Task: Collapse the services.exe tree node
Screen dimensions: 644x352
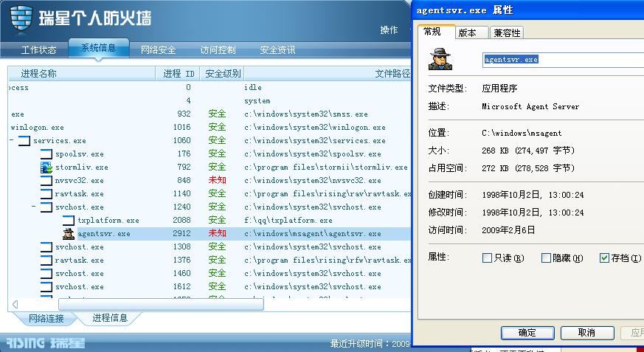Action: pos(12,140)
